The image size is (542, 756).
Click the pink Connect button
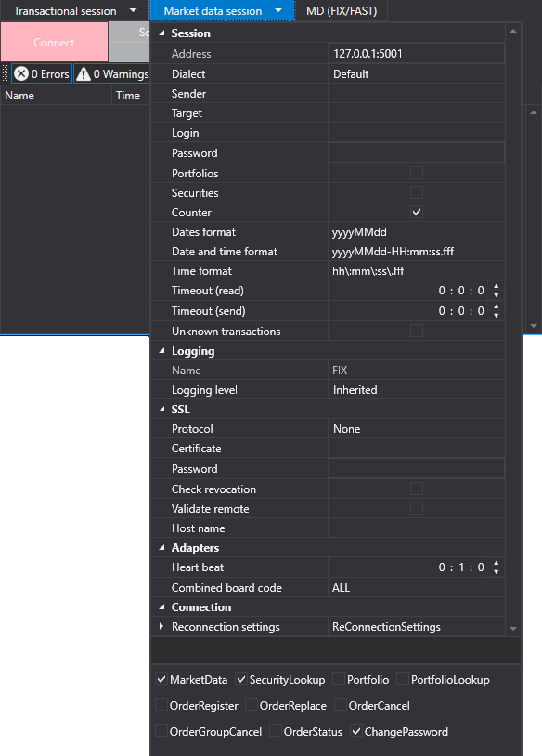click(54, 43)
